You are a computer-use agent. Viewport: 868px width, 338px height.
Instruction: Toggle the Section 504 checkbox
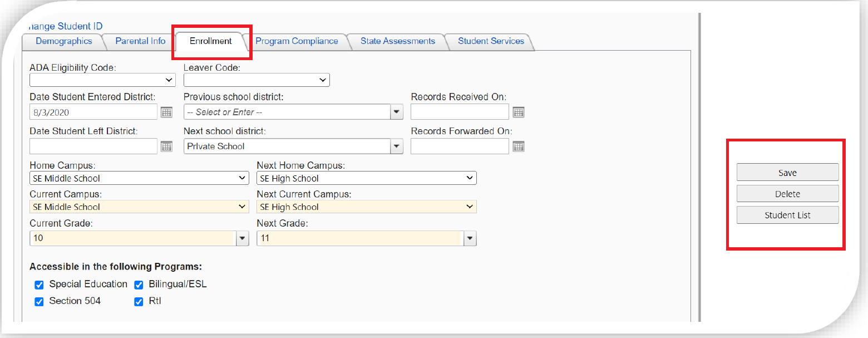39,302
